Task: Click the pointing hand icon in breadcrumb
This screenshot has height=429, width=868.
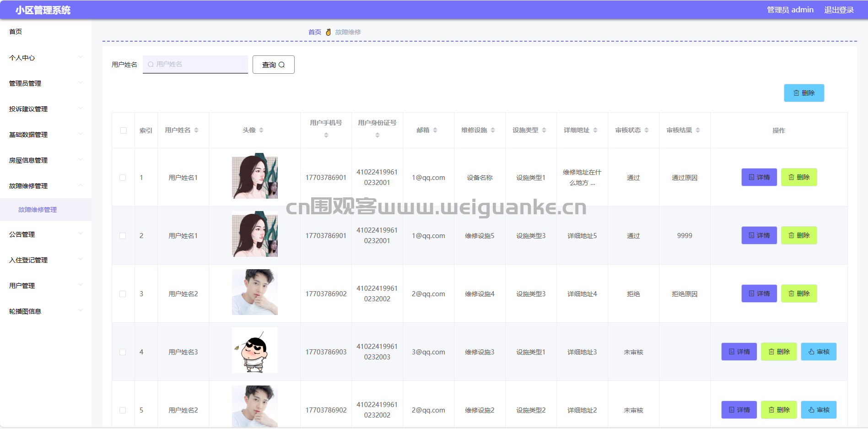Action: [328, 32]
